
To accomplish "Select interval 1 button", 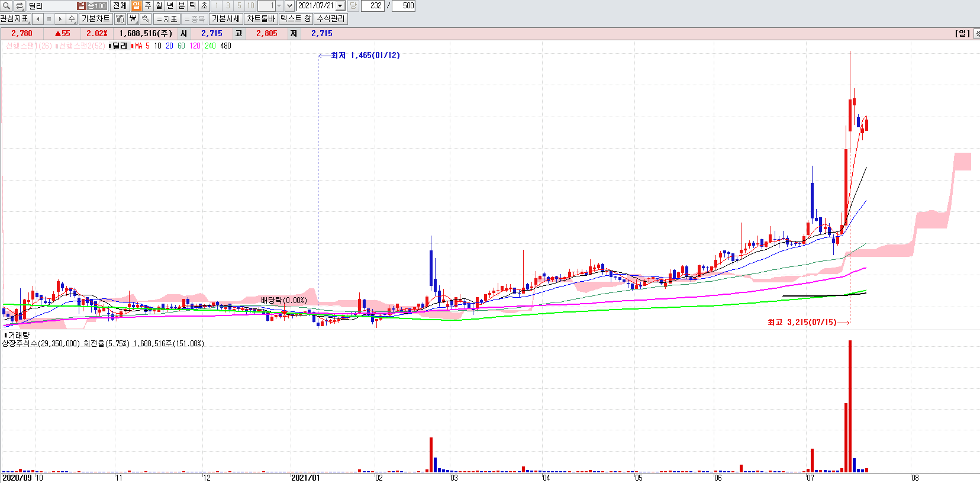I will [217, 6].
